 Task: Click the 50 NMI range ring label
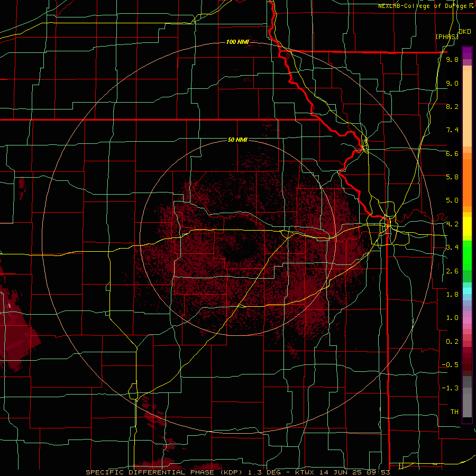point(237,140)
